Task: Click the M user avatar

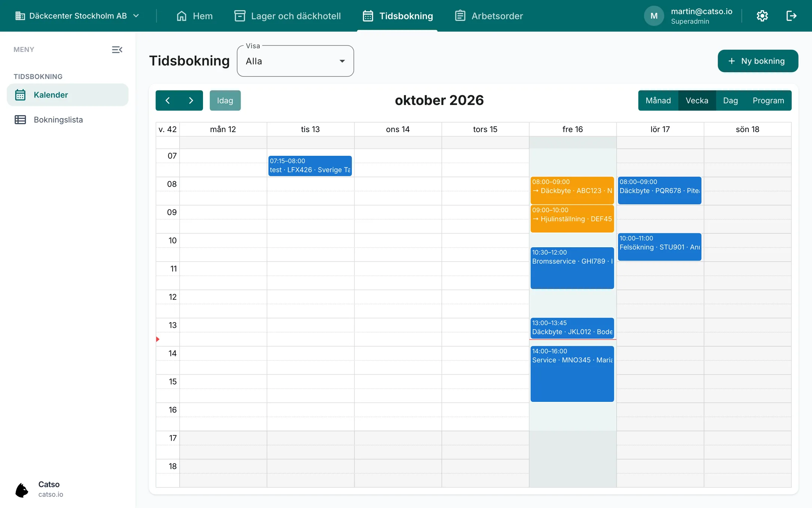Action: click(654, 16)
